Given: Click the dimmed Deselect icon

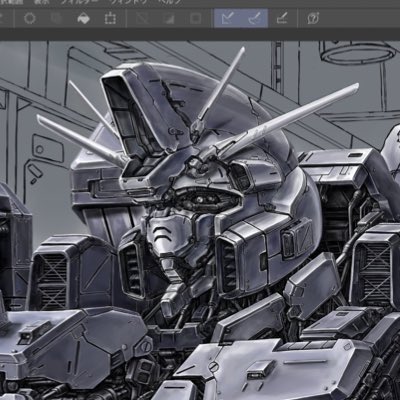Looking at the screenshot, I should pos(142,18).
